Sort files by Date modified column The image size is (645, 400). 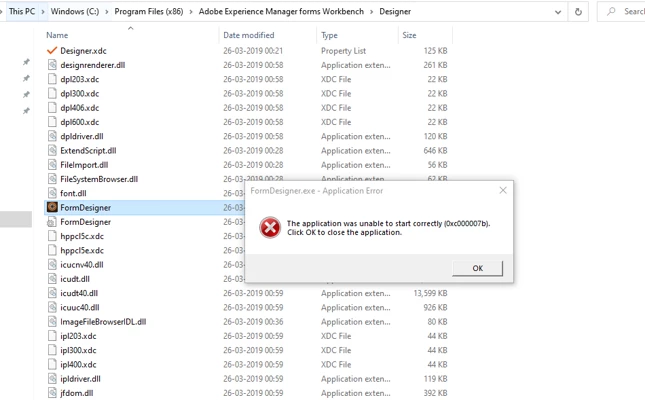click(x=248, y=35)
